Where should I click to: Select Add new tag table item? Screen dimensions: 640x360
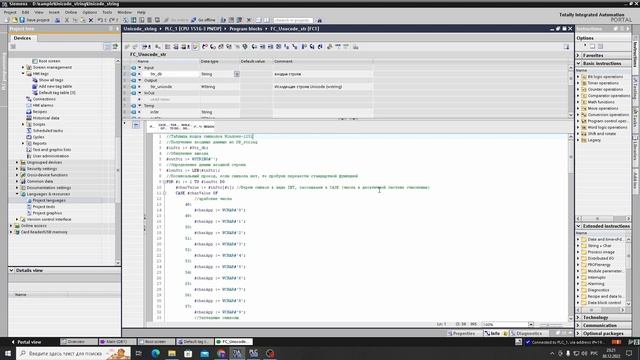tap(55, 86)
